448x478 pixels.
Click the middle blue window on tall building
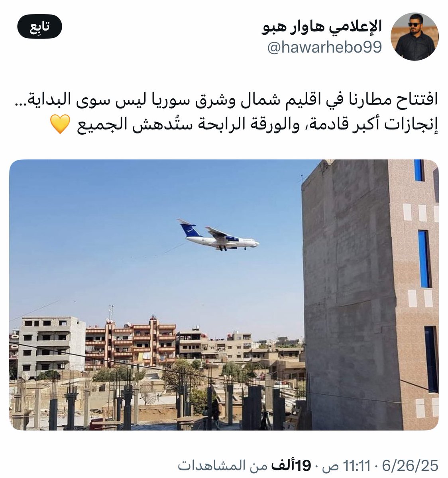(424, 259)
